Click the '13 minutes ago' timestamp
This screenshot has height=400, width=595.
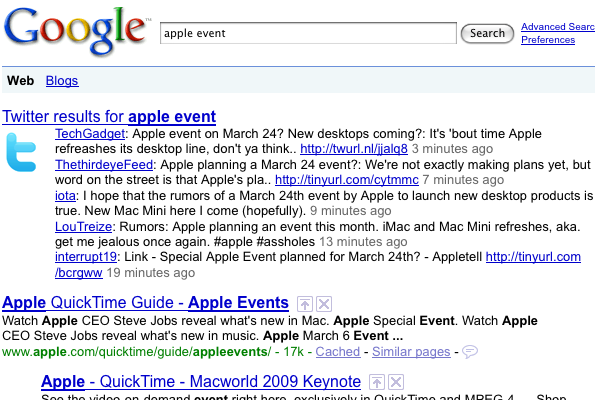pyautogui.click(x=363, y=242)
